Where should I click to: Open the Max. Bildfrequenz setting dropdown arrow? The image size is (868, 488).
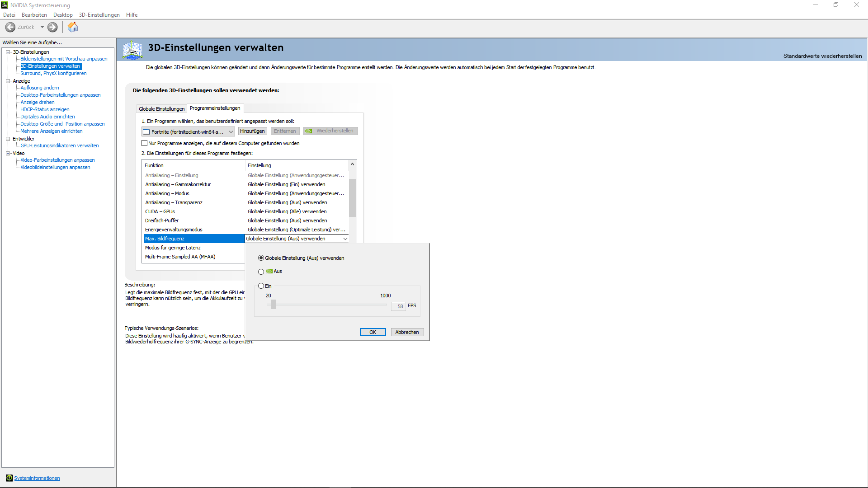coord(345,239)
